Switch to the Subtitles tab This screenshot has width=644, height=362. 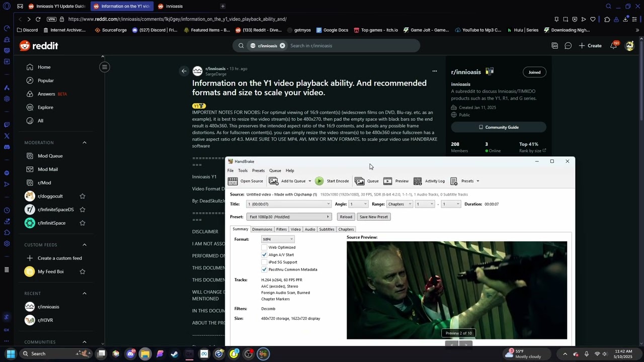tap(327, 229)
